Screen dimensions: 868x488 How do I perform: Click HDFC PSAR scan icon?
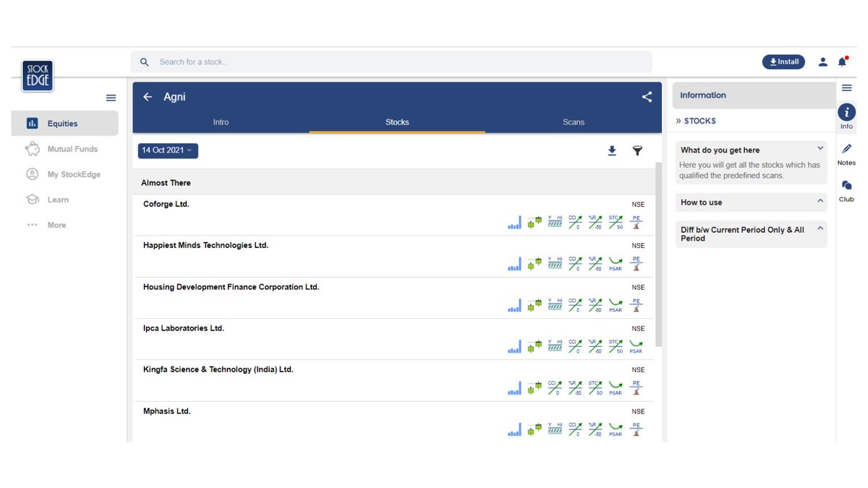[x=616, y=305]
